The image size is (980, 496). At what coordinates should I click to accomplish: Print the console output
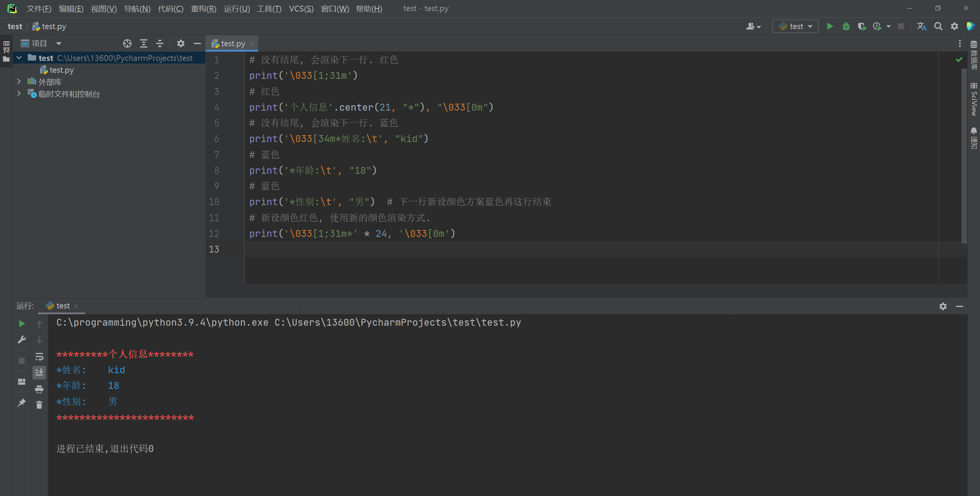pyautogui.click(x=39, y=389)
